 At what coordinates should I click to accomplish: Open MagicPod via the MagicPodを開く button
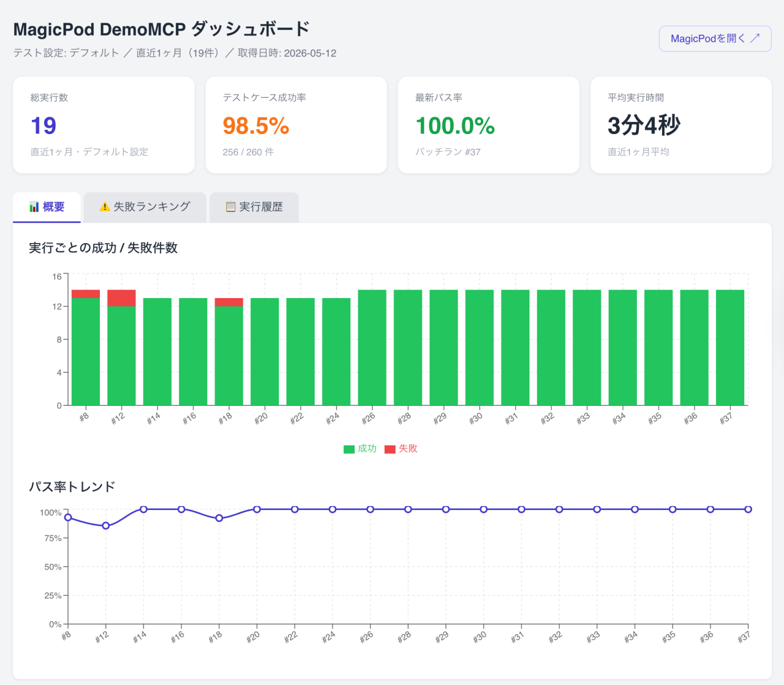coord(715,39)
